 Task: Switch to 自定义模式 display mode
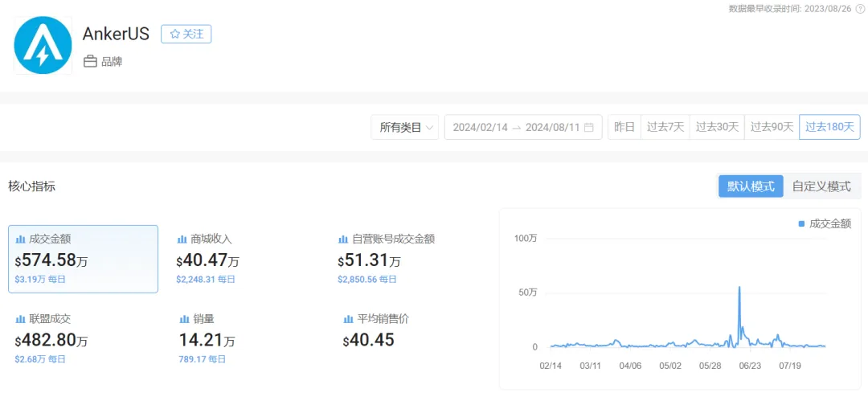tap(821, 186)
